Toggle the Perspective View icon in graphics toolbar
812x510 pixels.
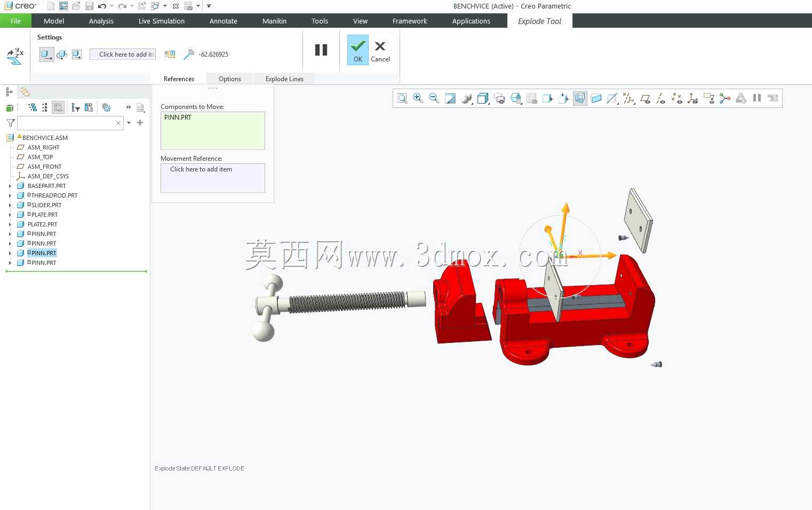[x=580, y=98]
